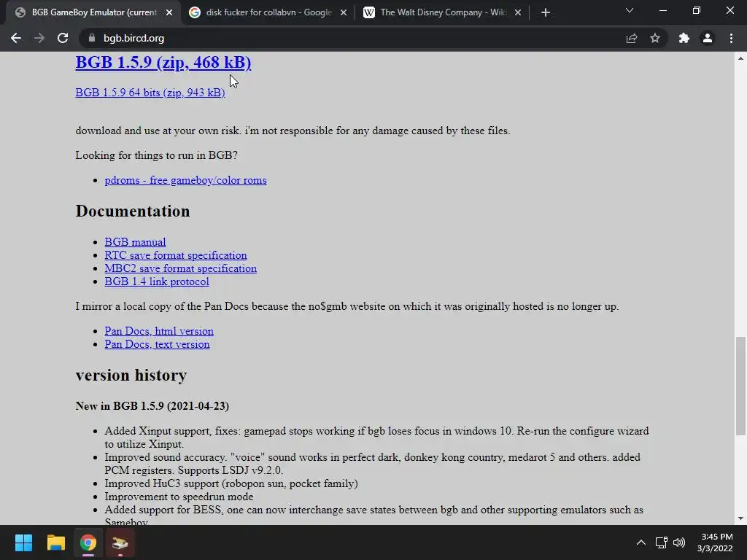This screenshot has height=560, width=747.
Task: Open the tab search chevron
Action: point(630,10)
